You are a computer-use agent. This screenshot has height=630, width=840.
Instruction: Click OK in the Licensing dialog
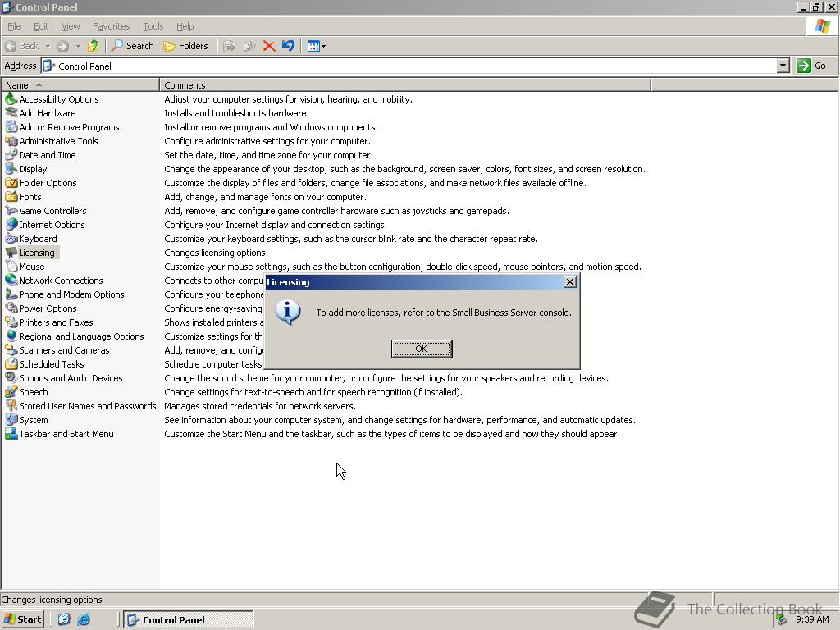coord(422,349)
